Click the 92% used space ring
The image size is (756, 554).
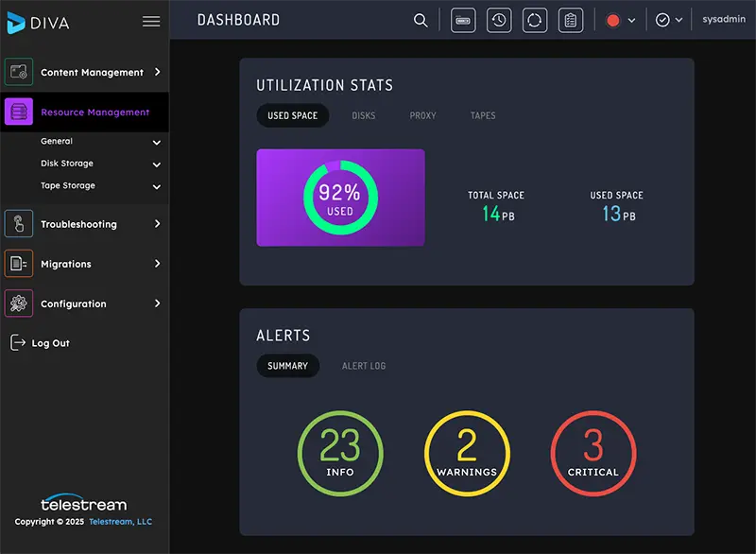coord(340,198)
